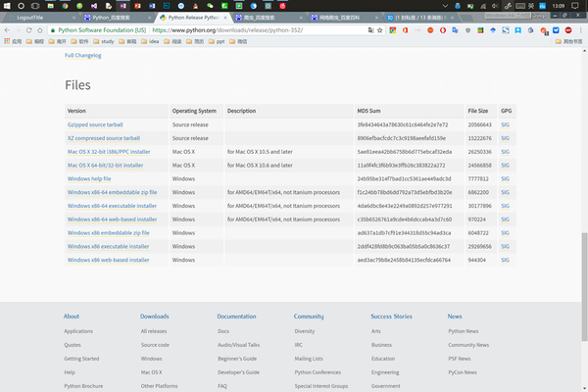The image size is (588, 392).
Task: Switch to Chrome via taskbar icon
Action: coord(65,6)
